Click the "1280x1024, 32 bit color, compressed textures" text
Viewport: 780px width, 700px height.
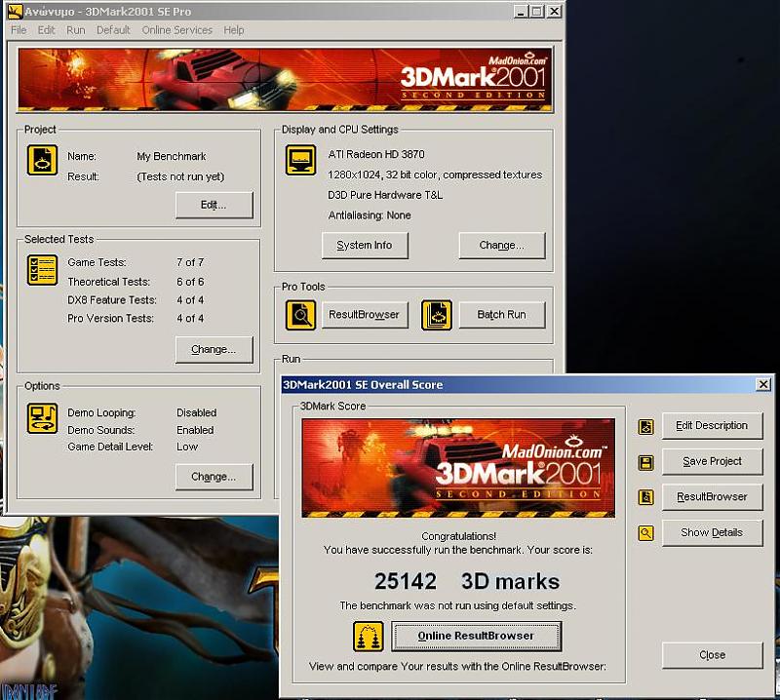coord(435,175)
